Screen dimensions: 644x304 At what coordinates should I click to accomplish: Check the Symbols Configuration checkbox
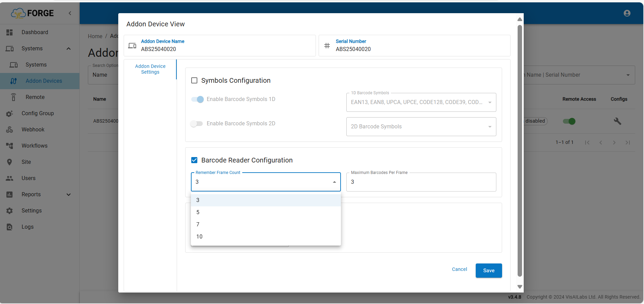coord(194,80)
